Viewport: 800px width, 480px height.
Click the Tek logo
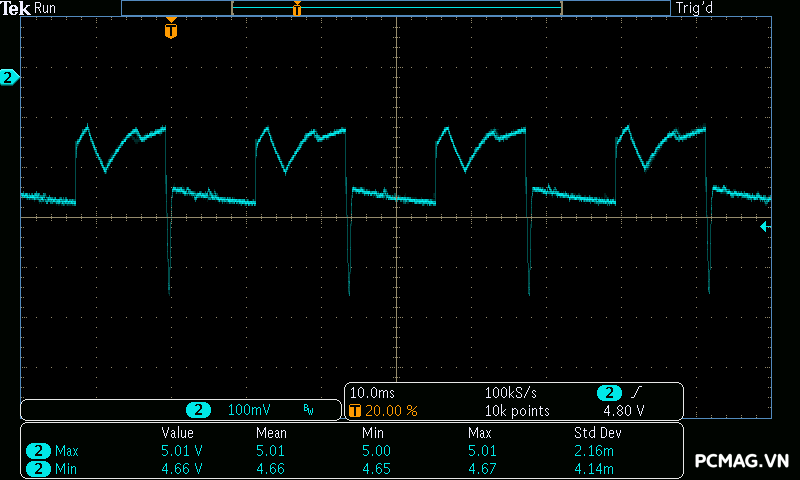pos(16,8)
